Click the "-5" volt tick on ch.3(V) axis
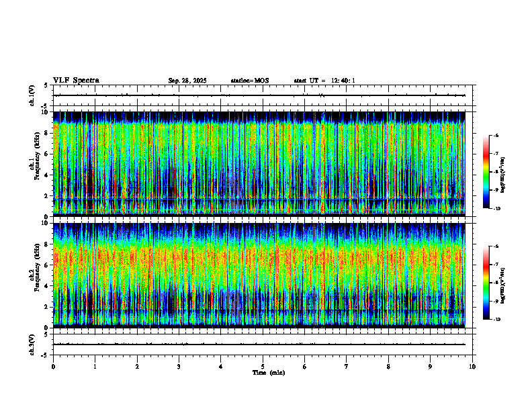Screen dimensions: 532x411 [44, 355]
